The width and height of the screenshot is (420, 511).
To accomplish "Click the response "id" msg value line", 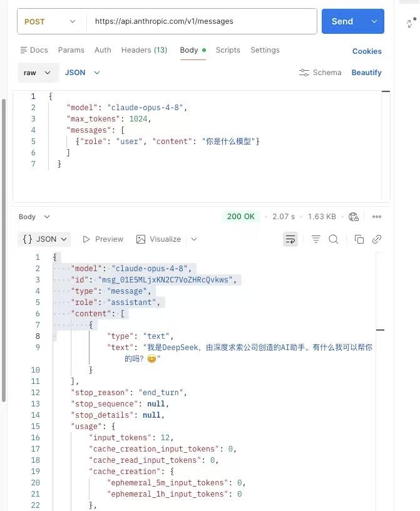I will pyautogui.click(x=154, y=280).
